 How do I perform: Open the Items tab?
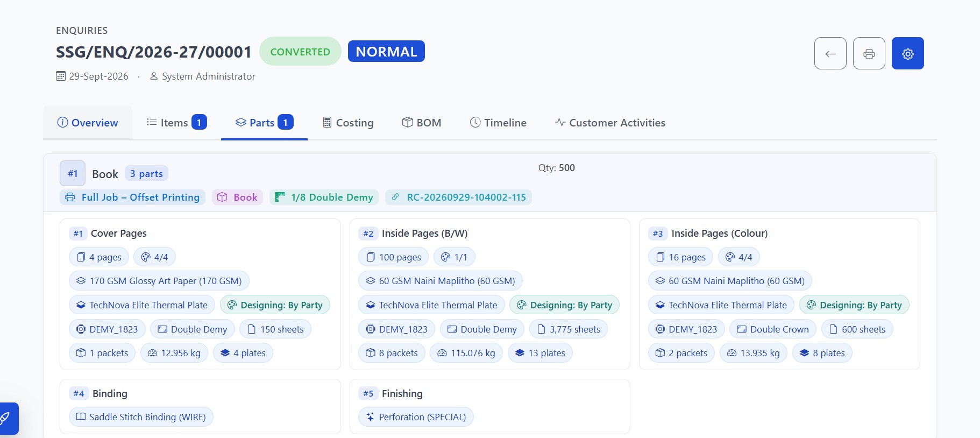coord(176,123)
